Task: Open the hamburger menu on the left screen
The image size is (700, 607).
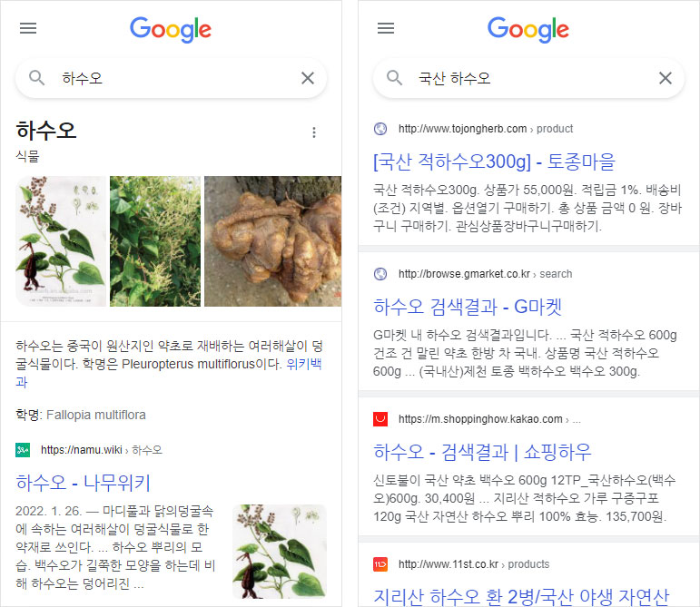Action: click(x=28, y=28)
